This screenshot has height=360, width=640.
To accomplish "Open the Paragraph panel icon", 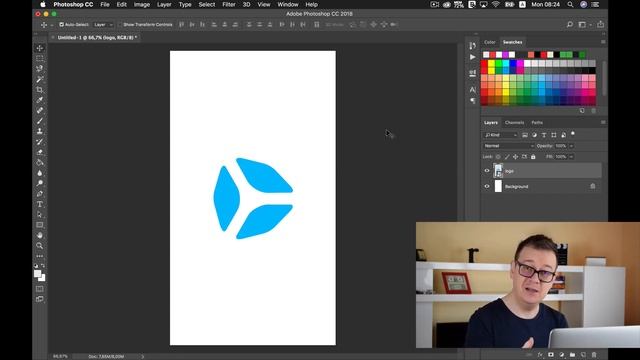I will click(472, 100).
